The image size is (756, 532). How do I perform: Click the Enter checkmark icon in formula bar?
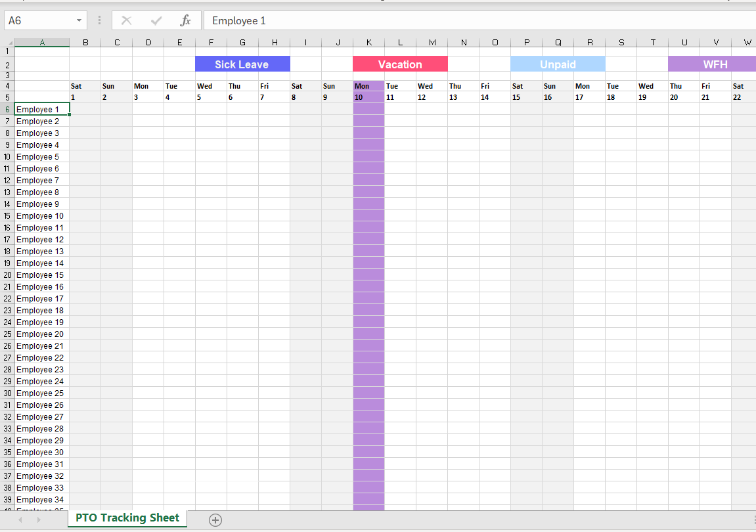156,21
